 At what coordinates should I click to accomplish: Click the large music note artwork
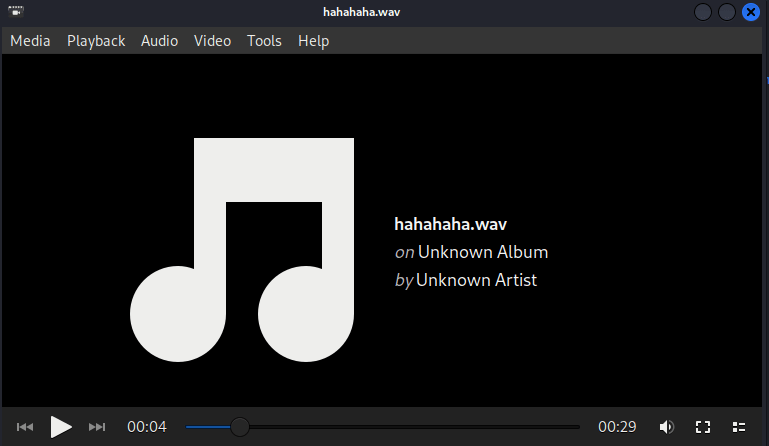[x=243, y=249]
